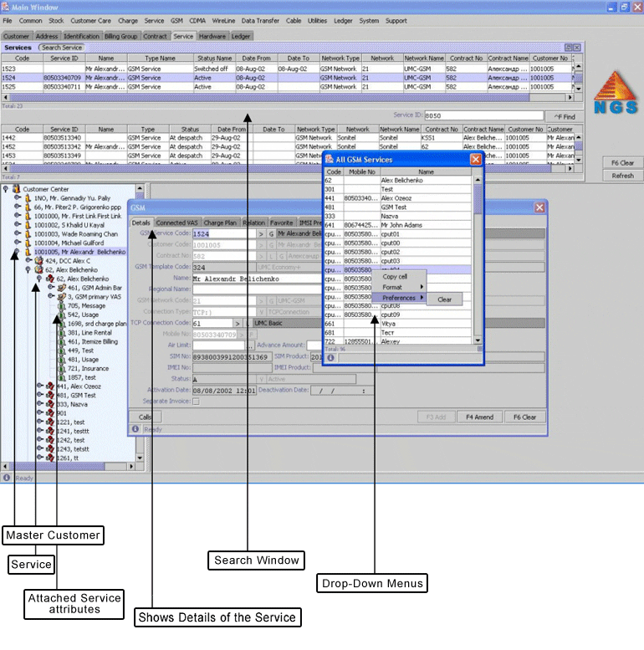The width and height of the screenshot is (644, 650).
Task: Select Services row with code 1525
Action: (287, 87)
